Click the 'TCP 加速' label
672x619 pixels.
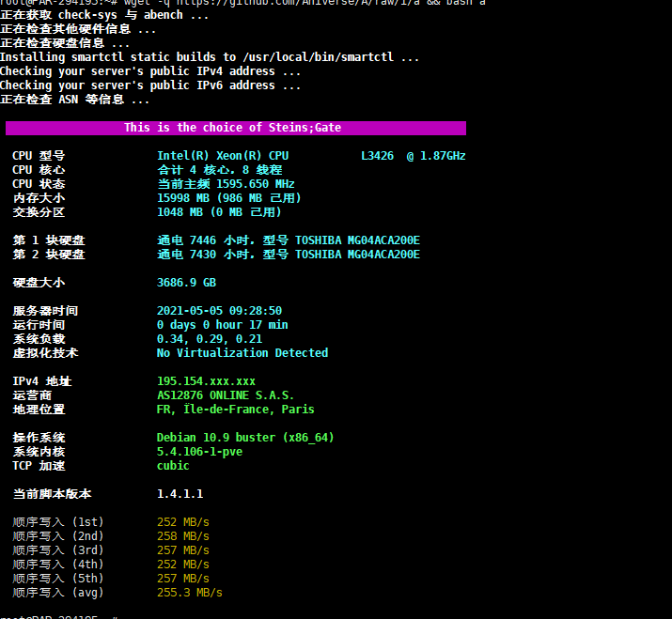(39, 466)
